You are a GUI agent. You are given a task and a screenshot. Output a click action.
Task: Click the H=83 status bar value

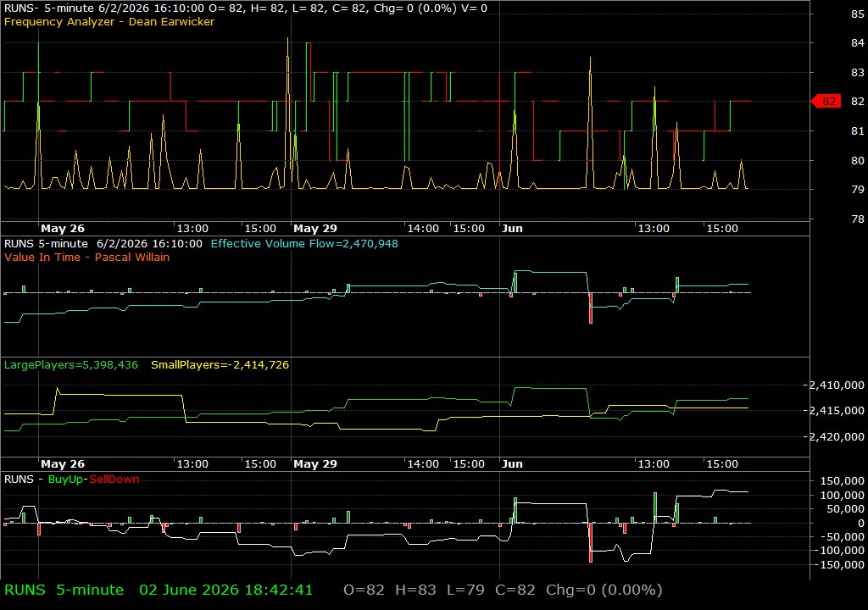click(x=415, y=590)
